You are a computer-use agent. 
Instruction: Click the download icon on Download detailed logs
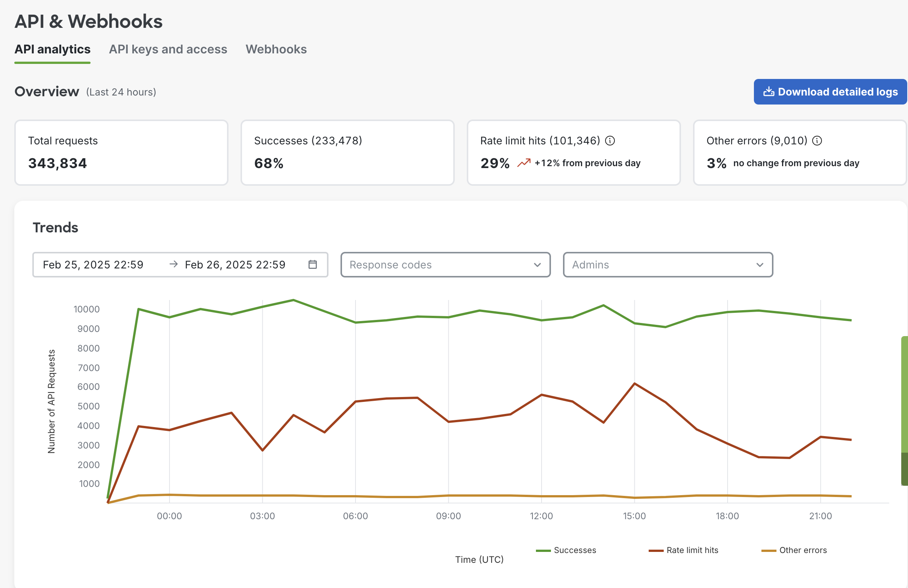tap(770, 92)
